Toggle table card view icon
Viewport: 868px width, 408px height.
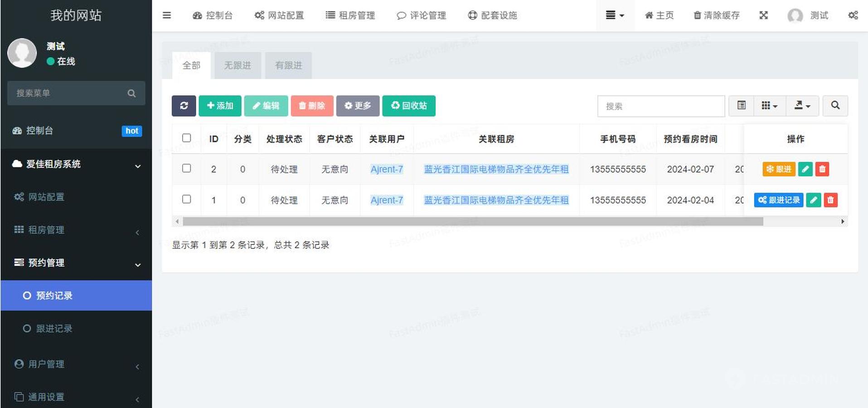pyautogui.click(x=741, y=106)
